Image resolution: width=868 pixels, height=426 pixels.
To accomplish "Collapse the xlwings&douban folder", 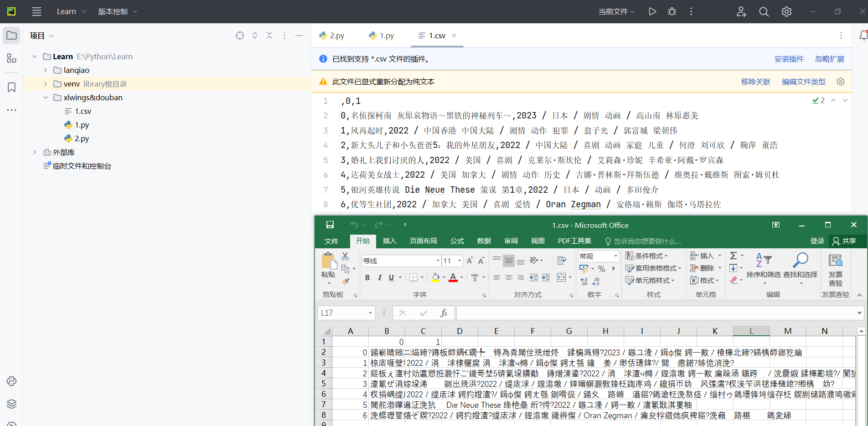I will tap(45, 98).
